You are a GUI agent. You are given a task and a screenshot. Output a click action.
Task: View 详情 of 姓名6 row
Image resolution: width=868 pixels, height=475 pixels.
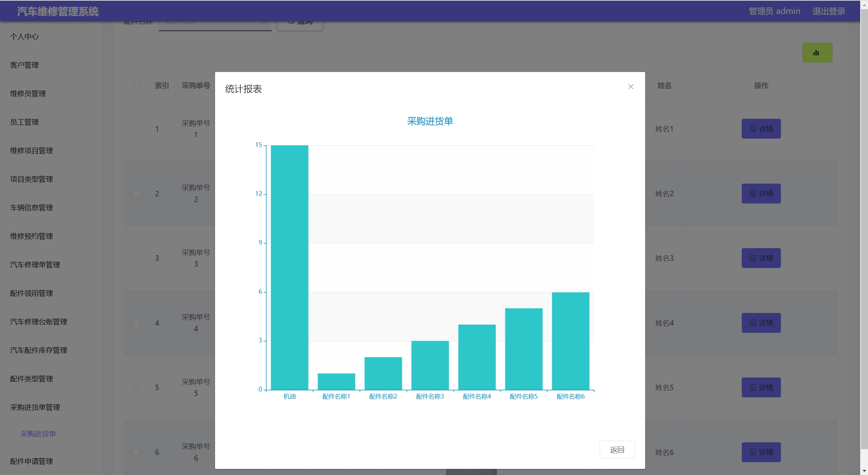(x=761, y=452)
